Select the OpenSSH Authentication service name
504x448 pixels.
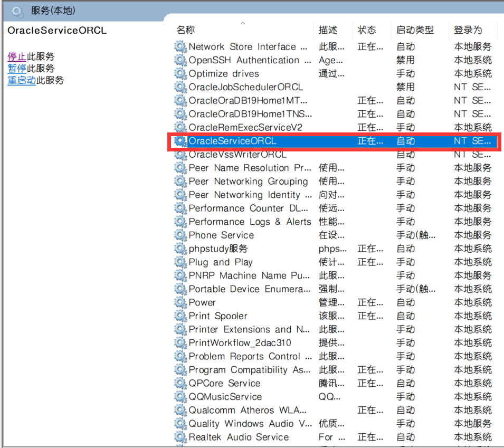tap(250, 60)
